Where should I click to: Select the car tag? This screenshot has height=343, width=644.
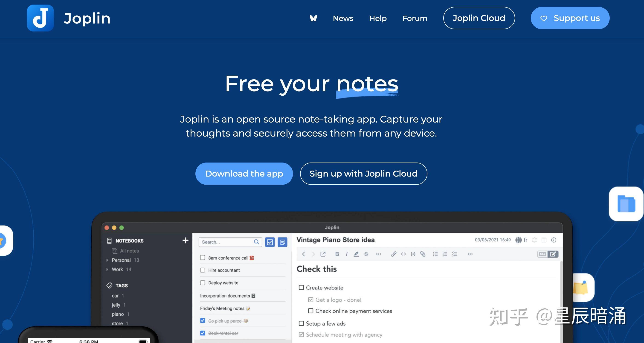115,296
